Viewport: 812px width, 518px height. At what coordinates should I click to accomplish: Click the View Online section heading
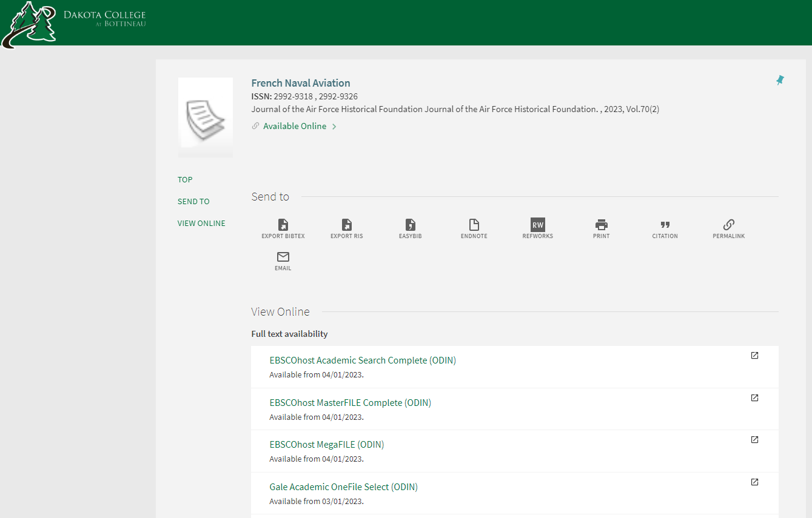click(280, 311)
